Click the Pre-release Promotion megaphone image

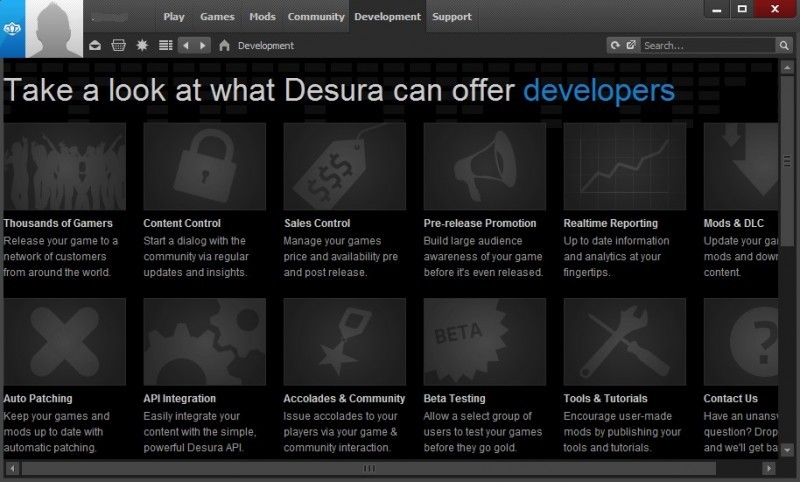[485, 166]
